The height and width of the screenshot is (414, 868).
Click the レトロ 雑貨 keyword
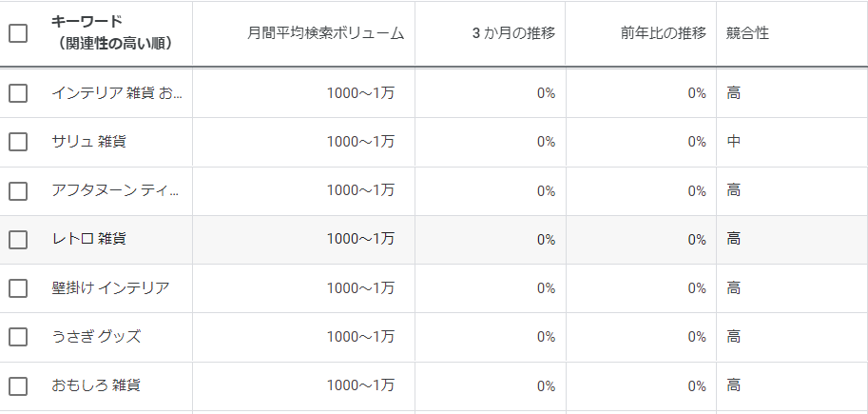[x=89, y=239]
